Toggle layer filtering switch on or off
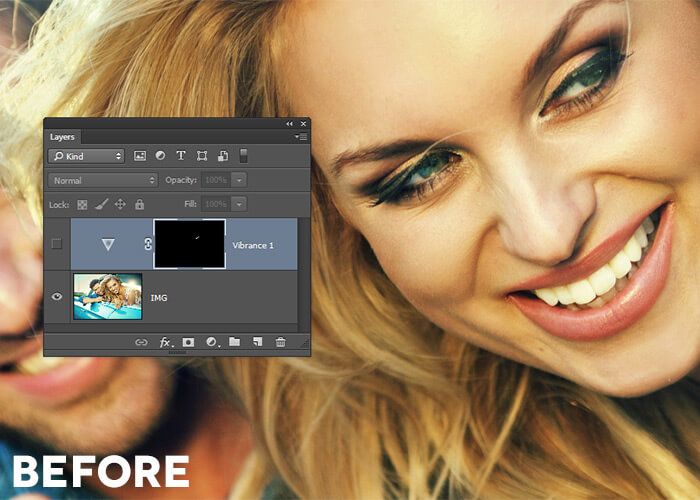The height and width of the screenshot is (500, 700). click(243, 155)
